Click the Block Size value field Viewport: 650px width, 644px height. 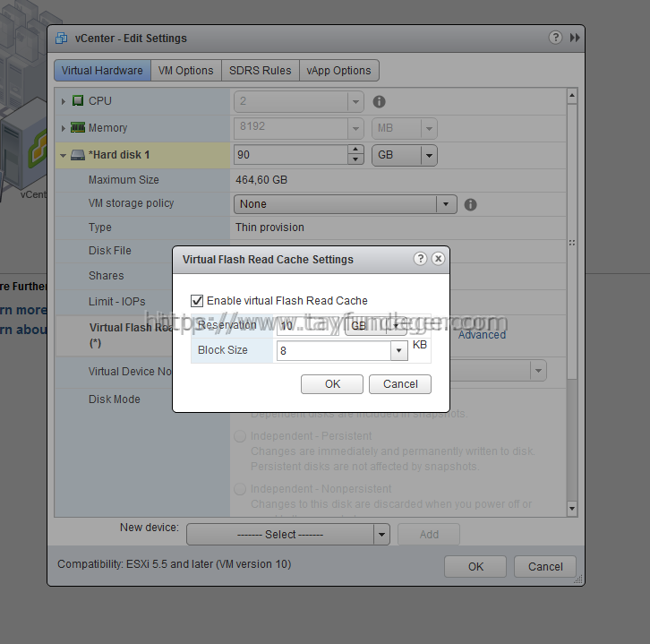[x=334, y=351]
